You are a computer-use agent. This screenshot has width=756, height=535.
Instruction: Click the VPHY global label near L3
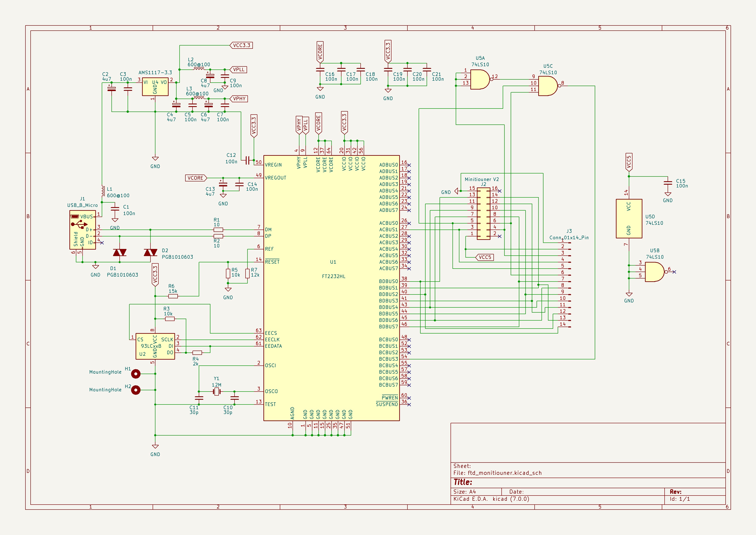[238, 99]
